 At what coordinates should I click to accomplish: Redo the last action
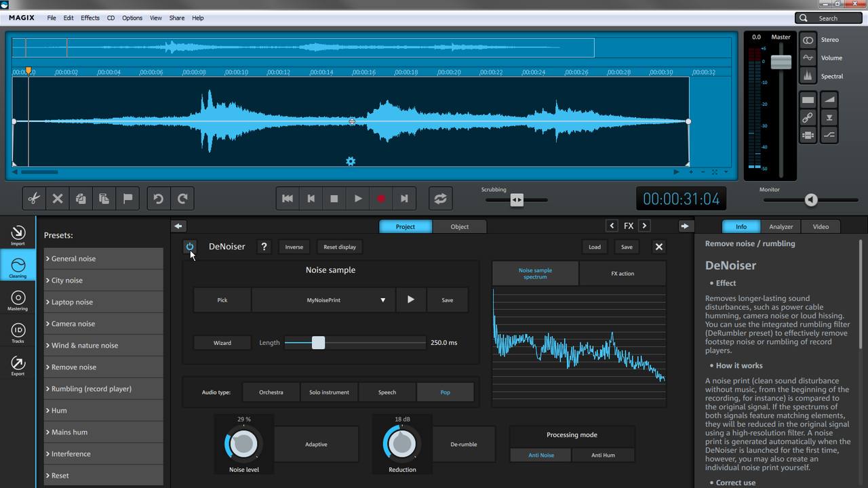point(182,199)
